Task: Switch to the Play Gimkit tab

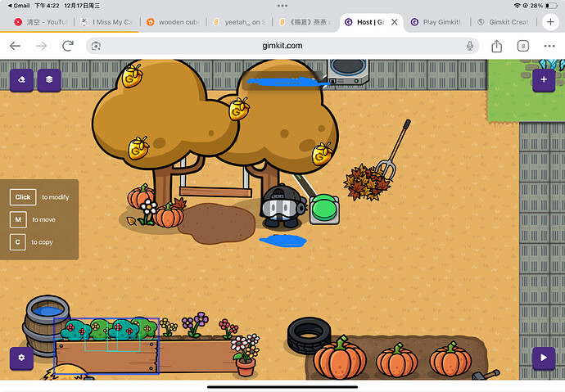Action: point(437,22)
